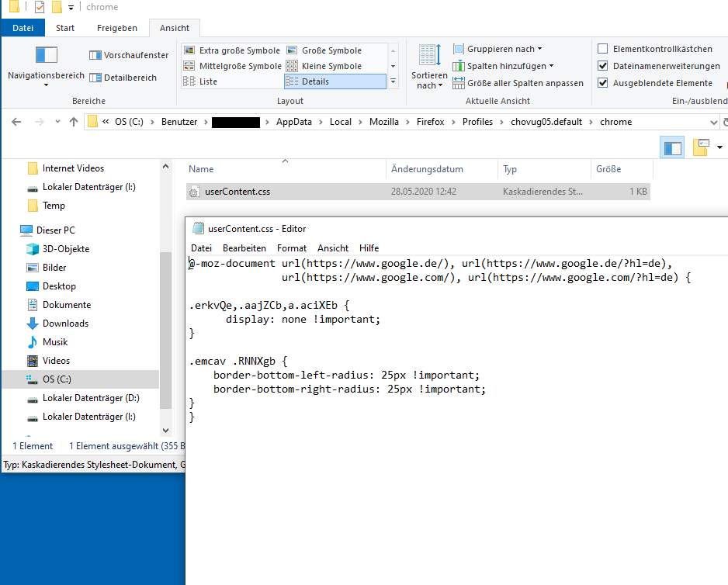
Task: Toggle the Vorschaufenster preview pane
Action: click(x=129, y=55)
